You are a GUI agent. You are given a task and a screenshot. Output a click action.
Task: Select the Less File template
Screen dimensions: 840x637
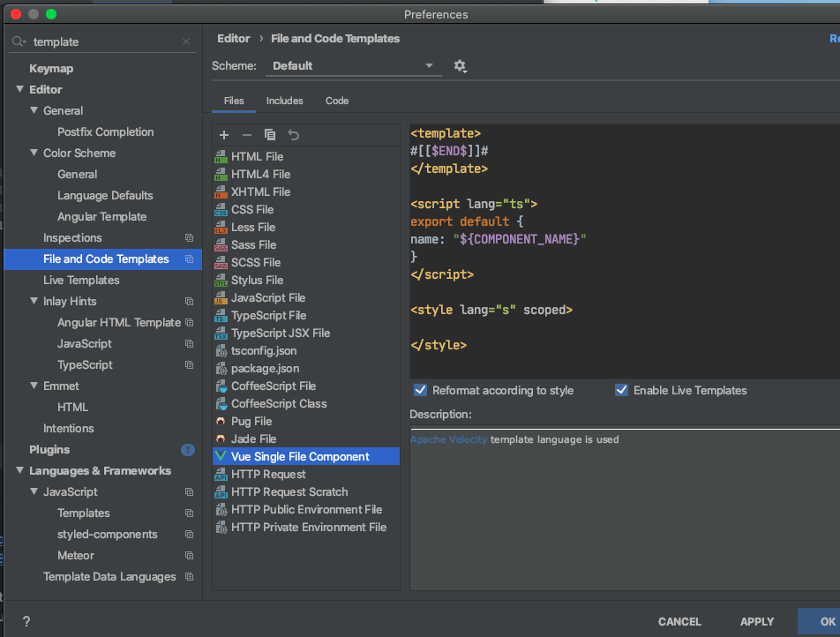[306, 227]
